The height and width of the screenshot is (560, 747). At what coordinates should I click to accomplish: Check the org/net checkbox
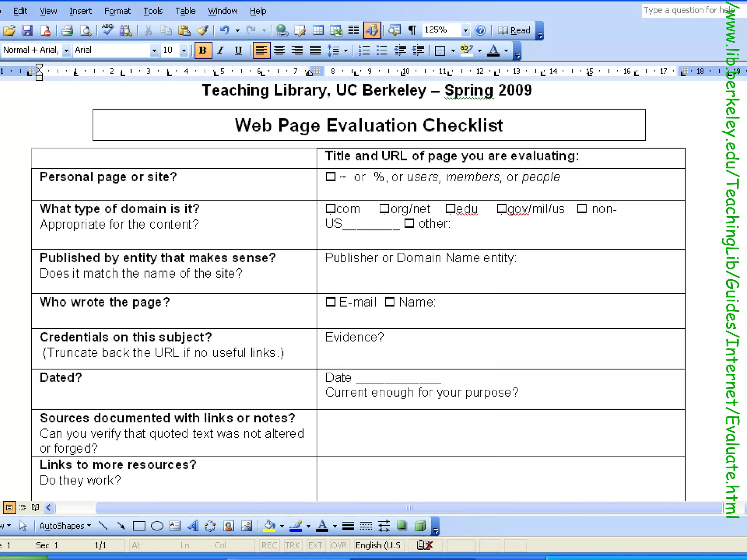(x=384, y=209)
